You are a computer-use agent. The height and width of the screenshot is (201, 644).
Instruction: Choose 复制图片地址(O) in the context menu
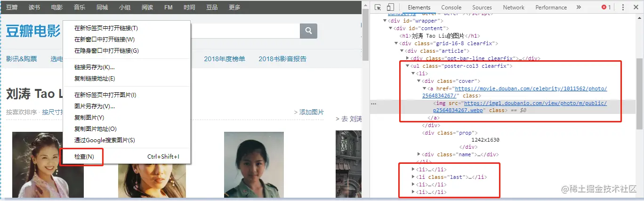click(127, 129)
